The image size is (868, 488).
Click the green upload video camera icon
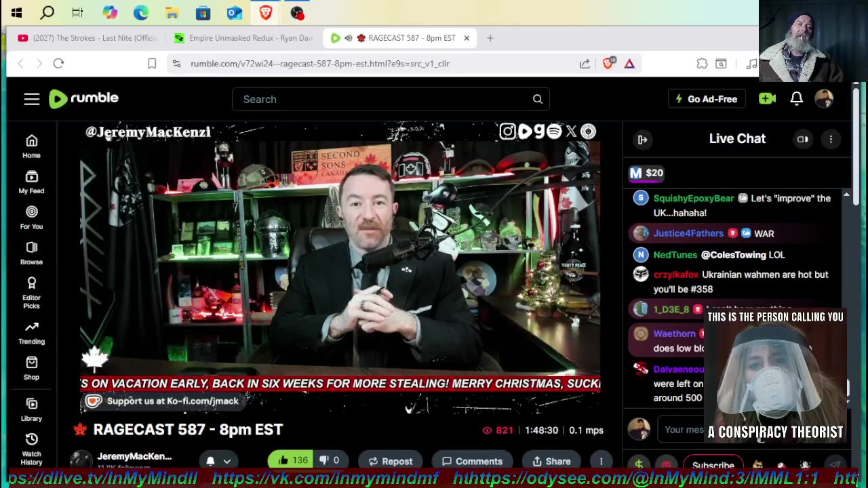click(767, 99)
